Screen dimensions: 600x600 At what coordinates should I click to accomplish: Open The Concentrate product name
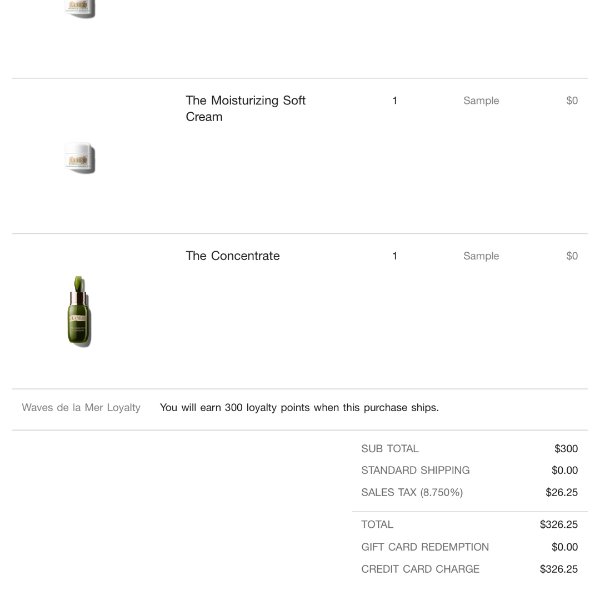tap(233, 256)
